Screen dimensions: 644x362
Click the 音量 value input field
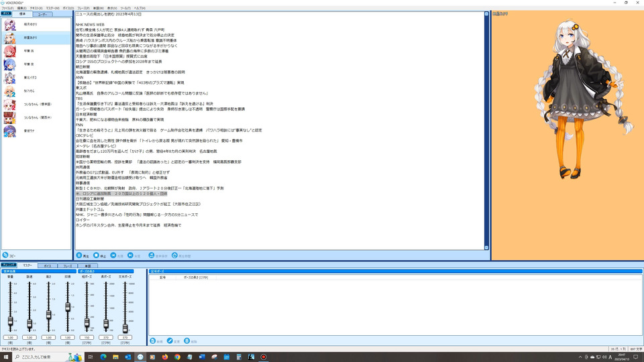point(10,337)
